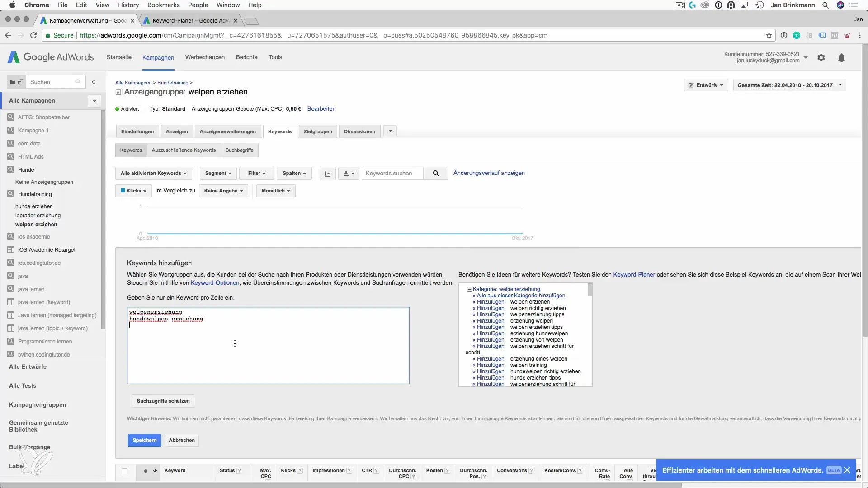The image size is (868, 488).
Task: Open the iOS-Akademie Retarget campaign
Action: point(47,250)
